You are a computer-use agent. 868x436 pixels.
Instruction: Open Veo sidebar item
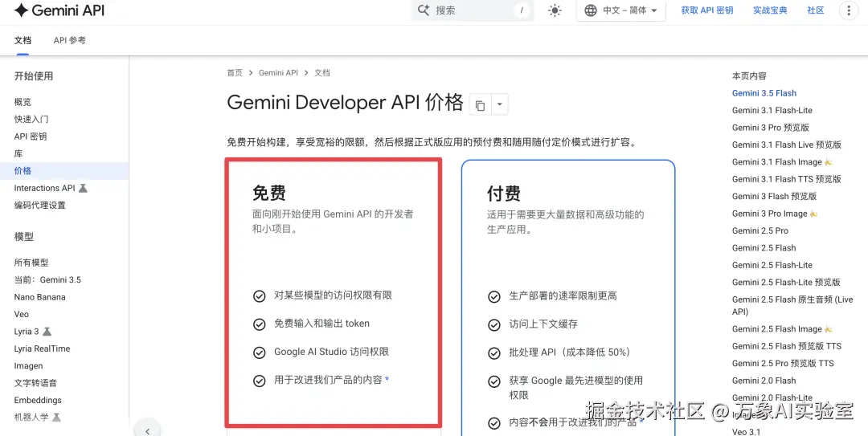22,314
